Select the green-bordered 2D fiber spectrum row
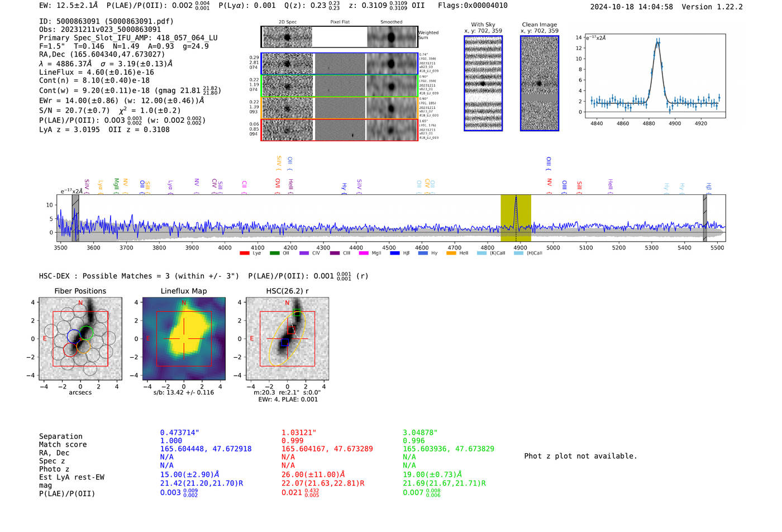Image resolution: width=782 pixels, height=532 pixels. 339,85
